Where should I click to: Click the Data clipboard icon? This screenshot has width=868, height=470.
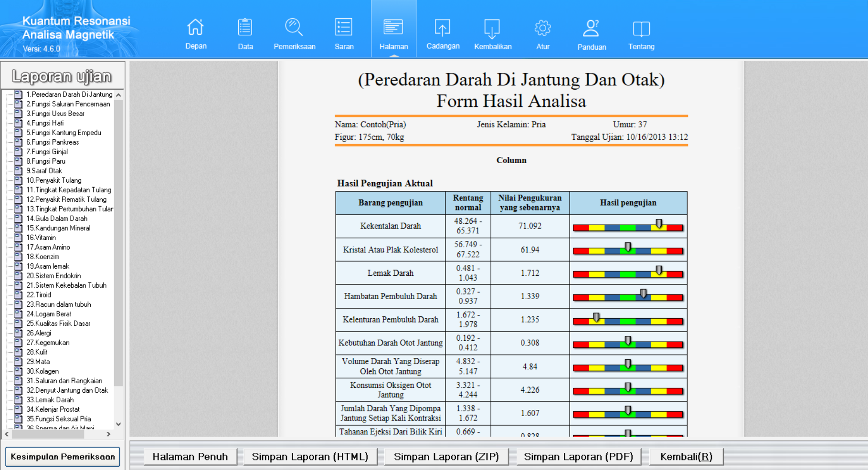click(x=245, y=28)
